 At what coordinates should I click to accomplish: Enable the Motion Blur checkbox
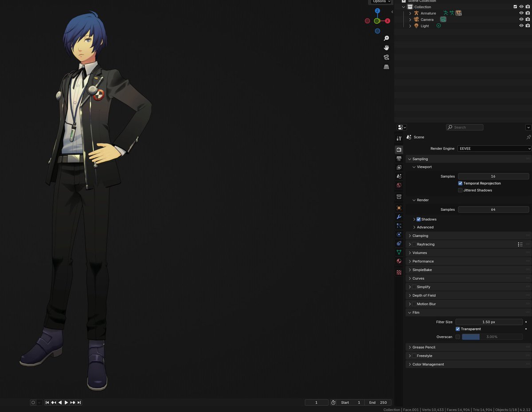pyautogui.click(x=414, y=304)
